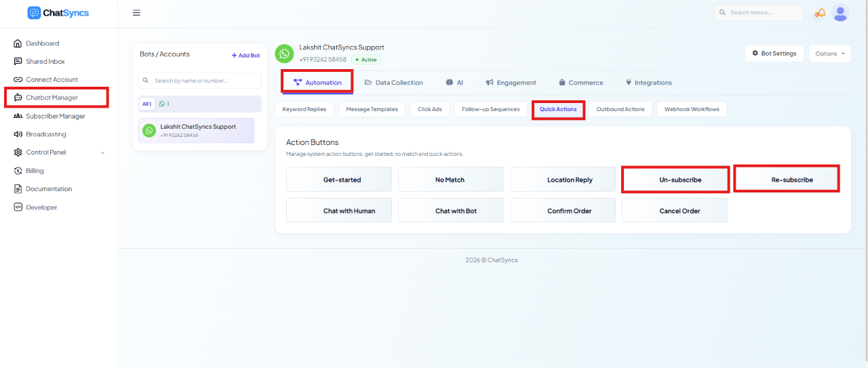Screen dimensions: 868x368
Task: Expand the Control Panel chevron
Action: click(x=103, y=152)
